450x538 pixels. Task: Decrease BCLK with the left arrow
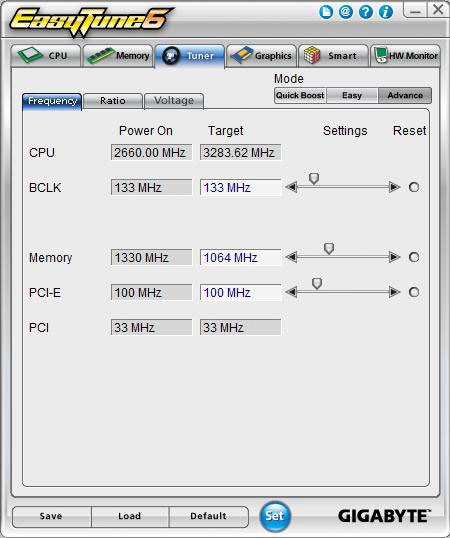tap(291, 187)
